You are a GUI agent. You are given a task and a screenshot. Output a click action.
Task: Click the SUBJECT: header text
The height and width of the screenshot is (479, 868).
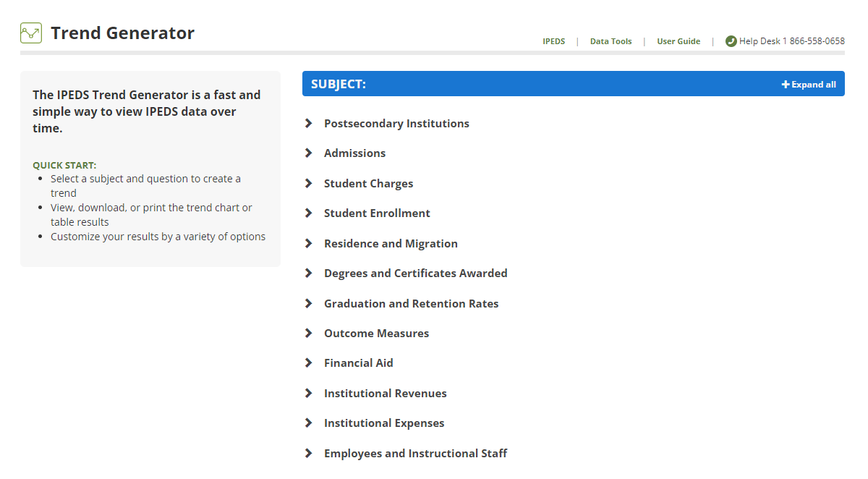[x=339, y=84]
